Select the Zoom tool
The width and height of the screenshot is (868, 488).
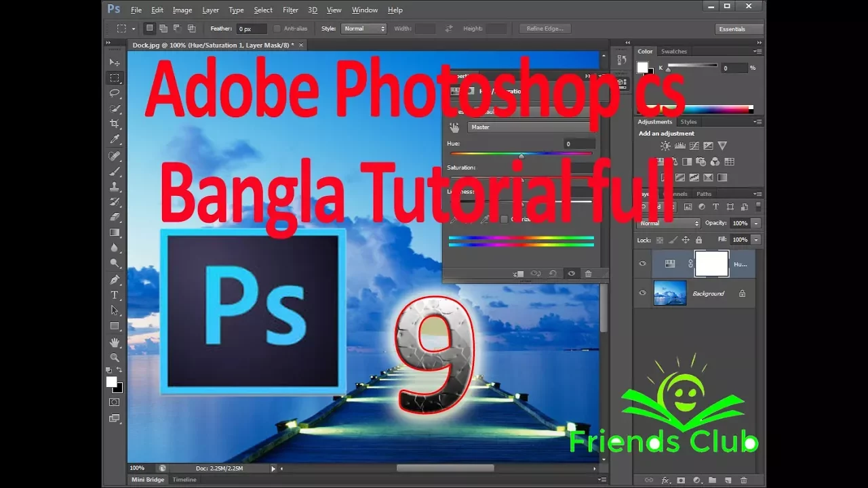click(115, 357)
